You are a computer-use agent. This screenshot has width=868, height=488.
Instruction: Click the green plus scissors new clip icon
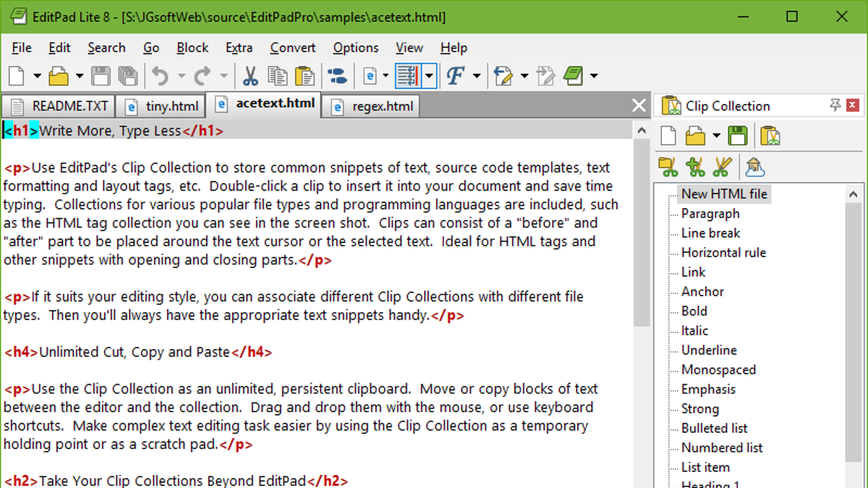click(695, 168)
